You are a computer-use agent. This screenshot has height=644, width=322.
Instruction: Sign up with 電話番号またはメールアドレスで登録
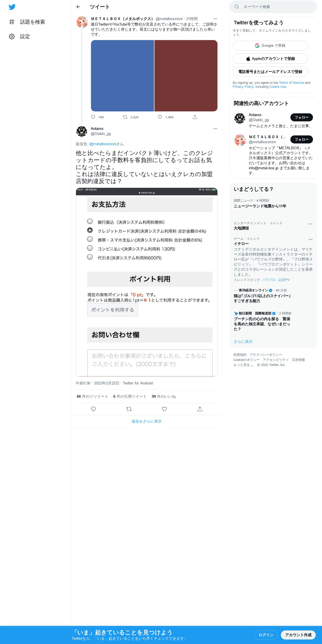(270, 72)
